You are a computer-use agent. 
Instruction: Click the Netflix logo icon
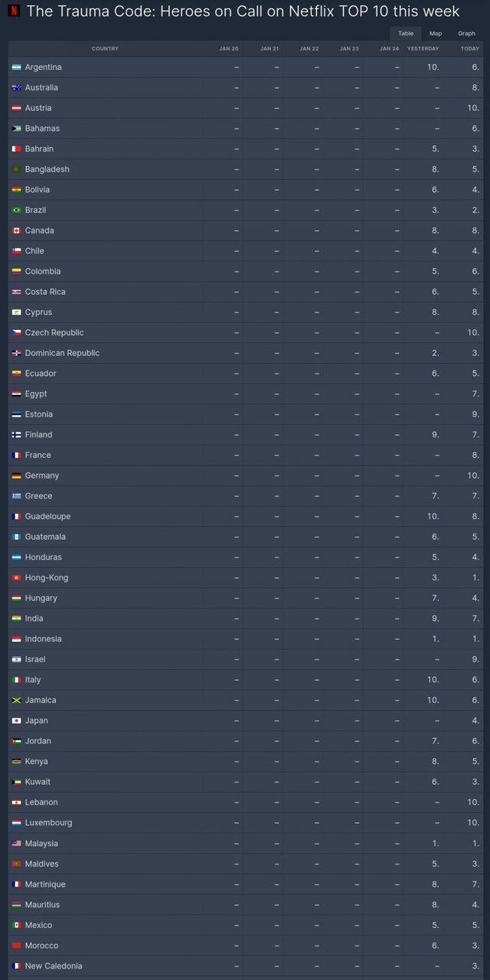(14, 11)
